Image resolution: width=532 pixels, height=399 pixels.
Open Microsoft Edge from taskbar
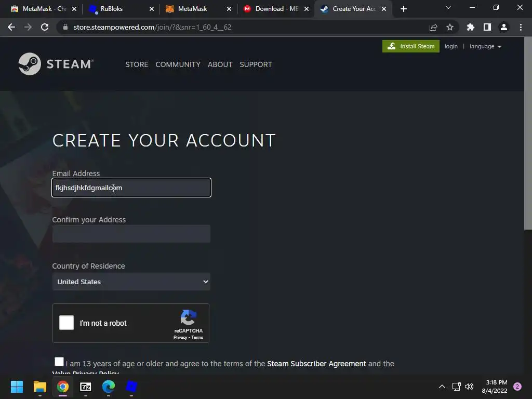tap(109, 387)
